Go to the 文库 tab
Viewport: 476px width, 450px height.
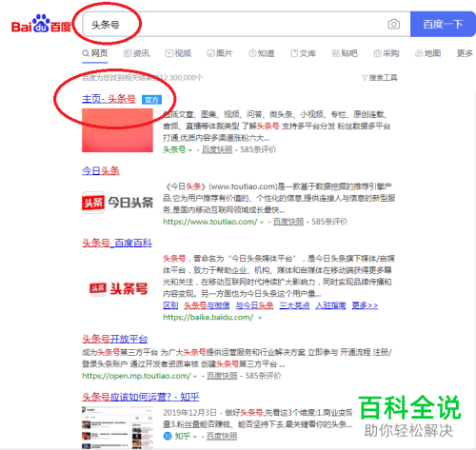304,53
